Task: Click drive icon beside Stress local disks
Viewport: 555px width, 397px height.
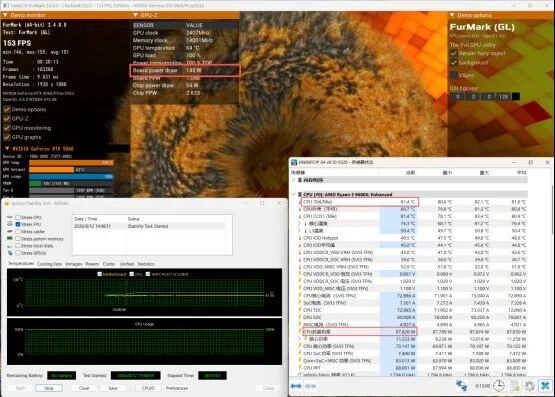Action: (x=10, y=246)
